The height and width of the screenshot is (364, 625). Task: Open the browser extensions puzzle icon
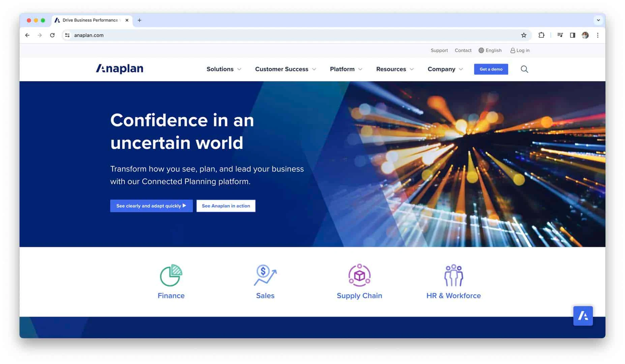pyautogui.click(x=541, y=35)
